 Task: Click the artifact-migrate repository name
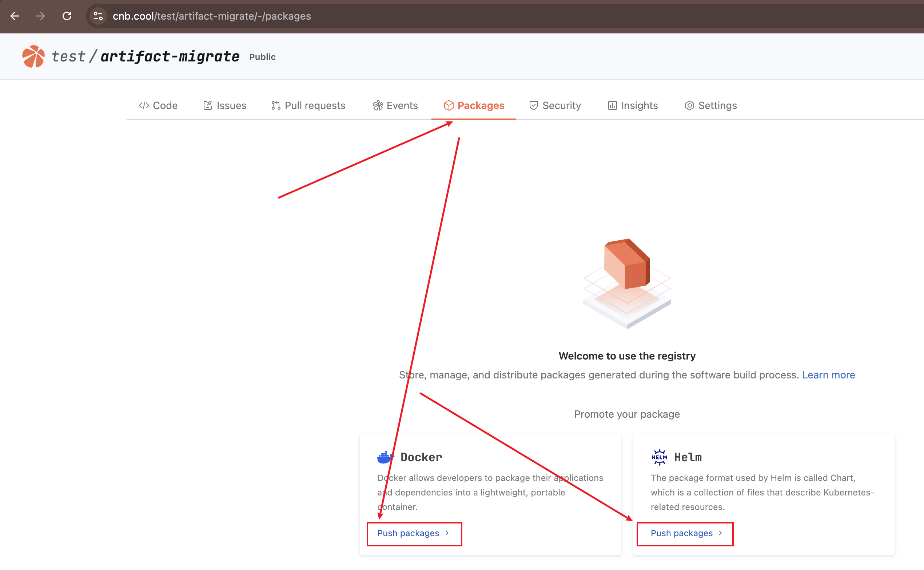[x=170, y=57]
